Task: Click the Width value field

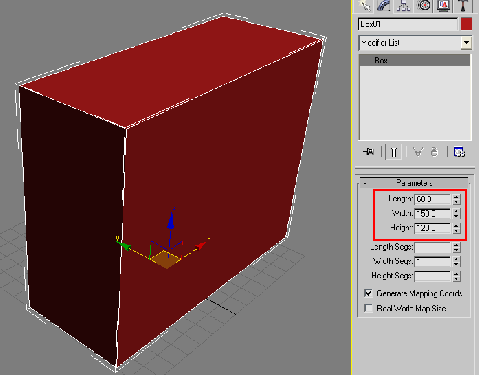Action: [432, 214]
